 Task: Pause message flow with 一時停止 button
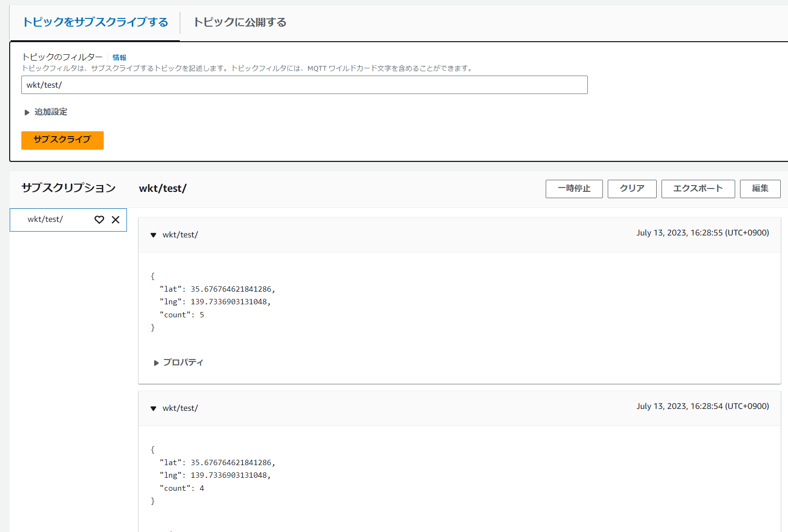tap(574, 188)
